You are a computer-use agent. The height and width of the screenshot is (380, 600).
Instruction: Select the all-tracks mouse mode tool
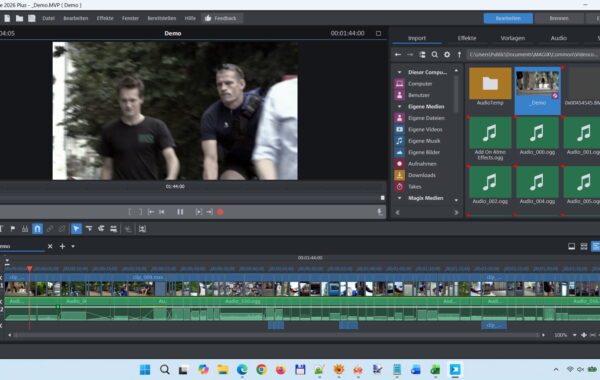(101, 229)
